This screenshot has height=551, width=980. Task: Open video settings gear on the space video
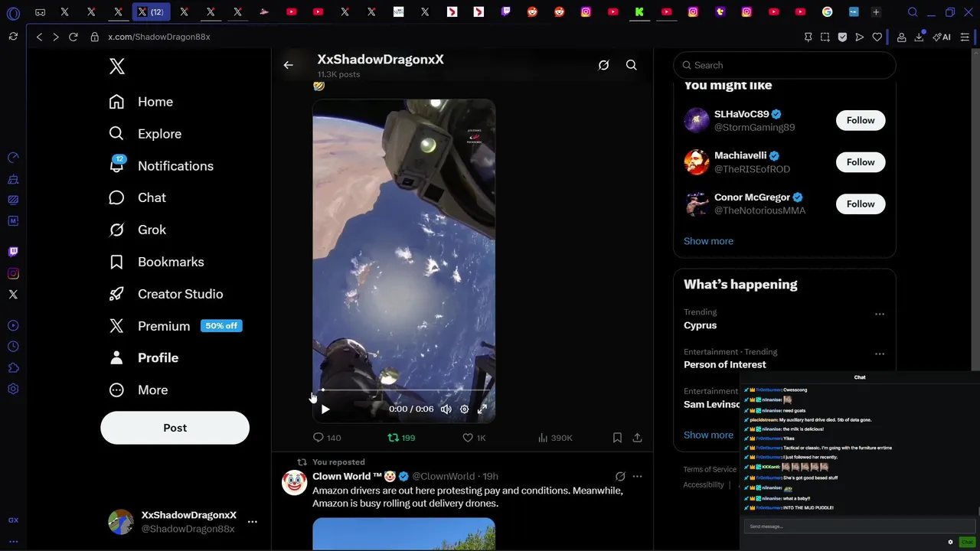pos(464,409)
